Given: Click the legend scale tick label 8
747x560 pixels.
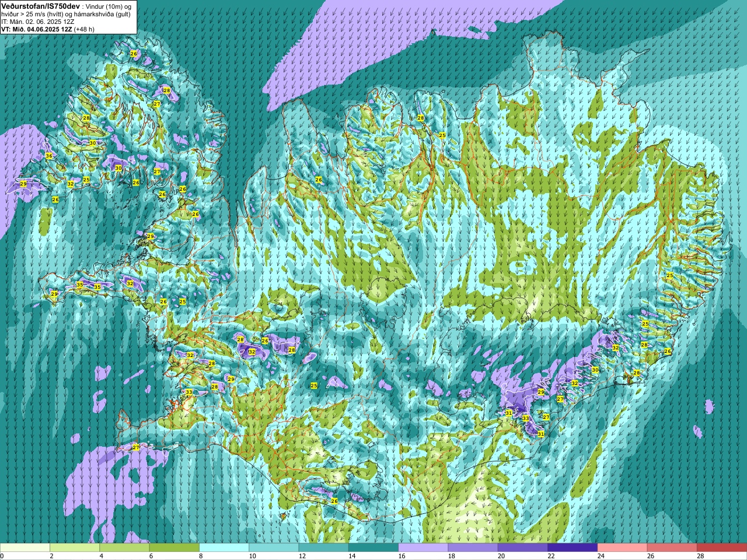Looking at the screenshot, I should tap(201, 556).
